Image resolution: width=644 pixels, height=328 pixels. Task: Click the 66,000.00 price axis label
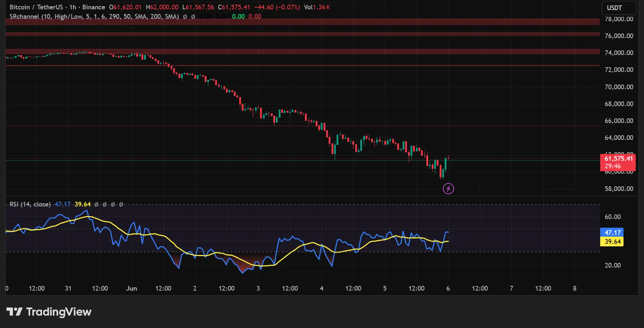click(619, 121)
